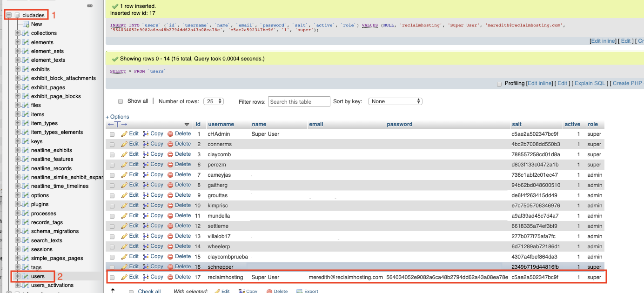Tick the Show all checkbox
The image size is (644, 293).
coord(121,101)
